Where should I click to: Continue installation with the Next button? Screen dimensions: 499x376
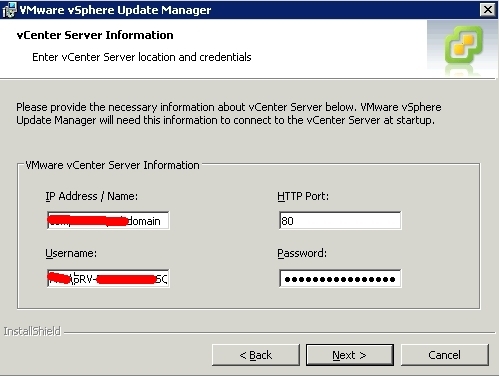pyautogui.click(x=350, y=355)
